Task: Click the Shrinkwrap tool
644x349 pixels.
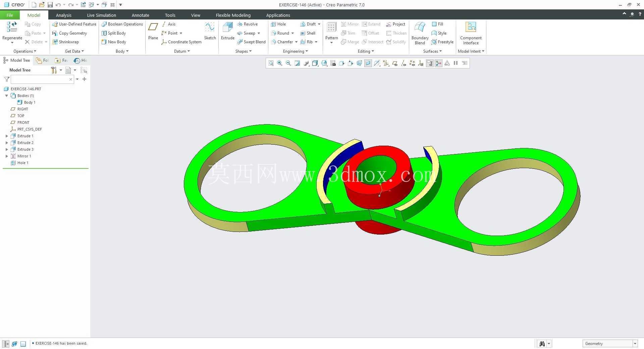Action: click(x=65, y=42)
